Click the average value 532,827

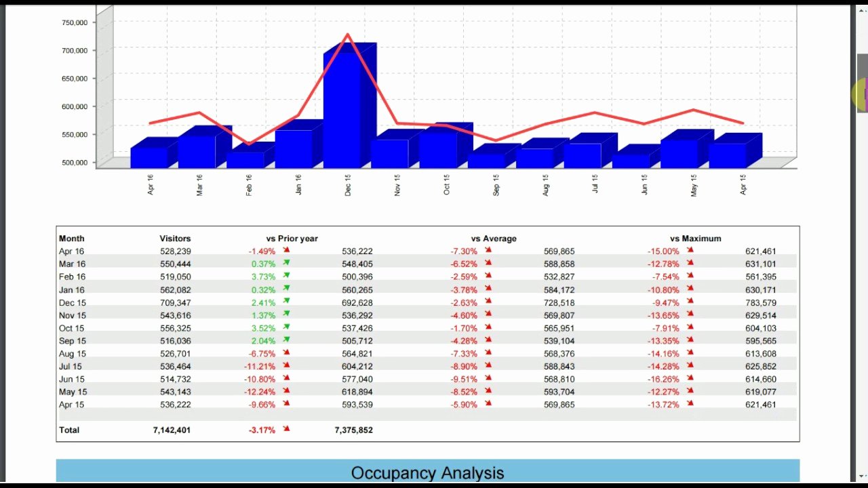(559, 277)
